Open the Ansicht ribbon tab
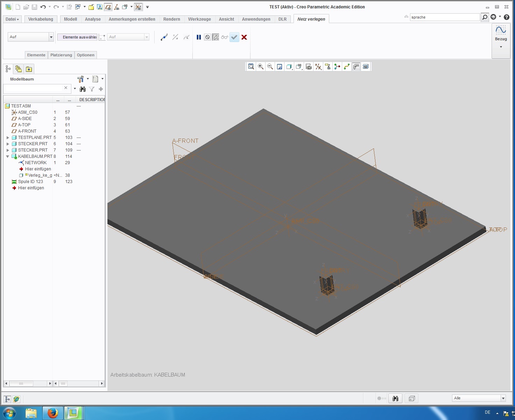 (x=226, y=19)
